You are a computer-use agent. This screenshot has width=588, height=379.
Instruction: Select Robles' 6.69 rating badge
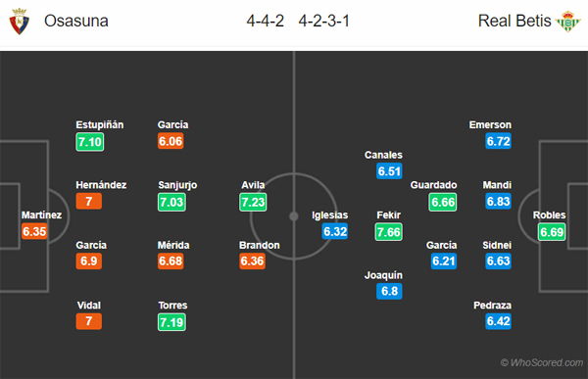click(552, 232)
